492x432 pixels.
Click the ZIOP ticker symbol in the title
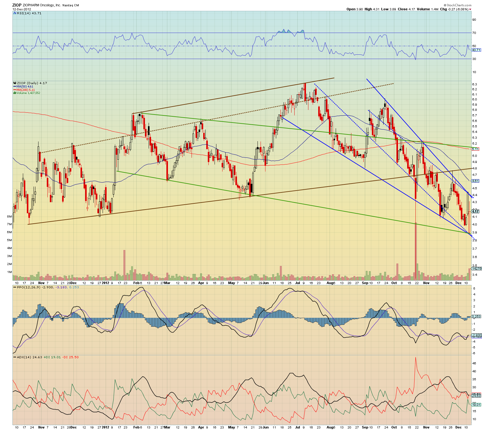(17, 5)
